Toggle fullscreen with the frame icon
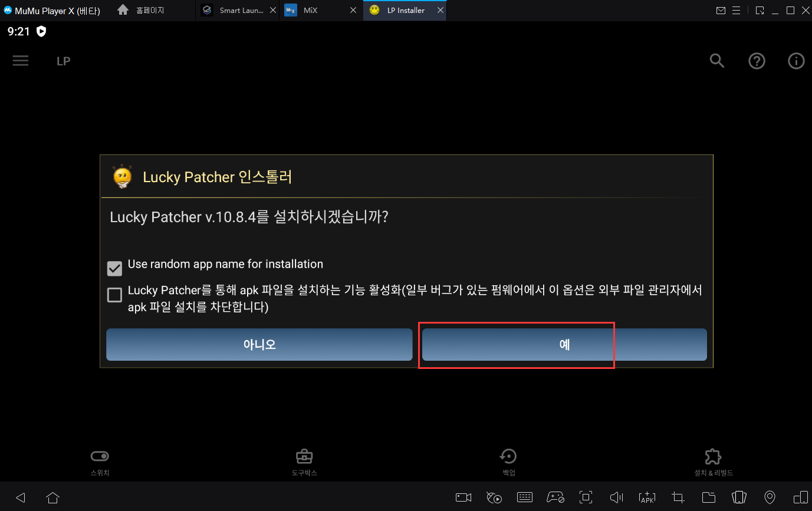The height and width of the screenshot is (511, 812). pyautogui.click(x=586, y=497)
